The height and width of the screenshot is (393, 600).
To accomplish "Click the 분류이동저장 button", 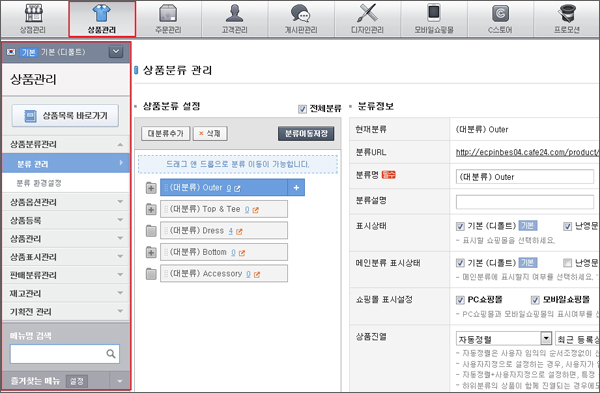I will point(306,134).
